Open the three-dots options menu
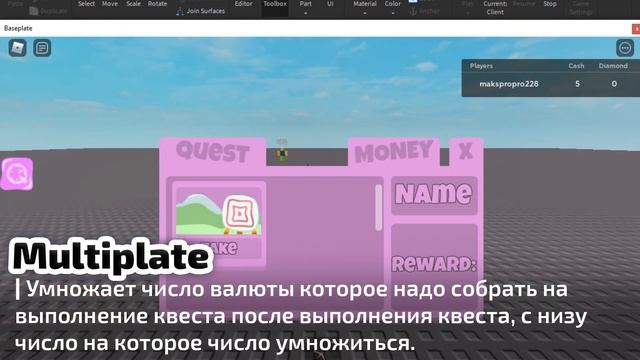This screenshot has width=640, height=360. (x=624, y=48)
